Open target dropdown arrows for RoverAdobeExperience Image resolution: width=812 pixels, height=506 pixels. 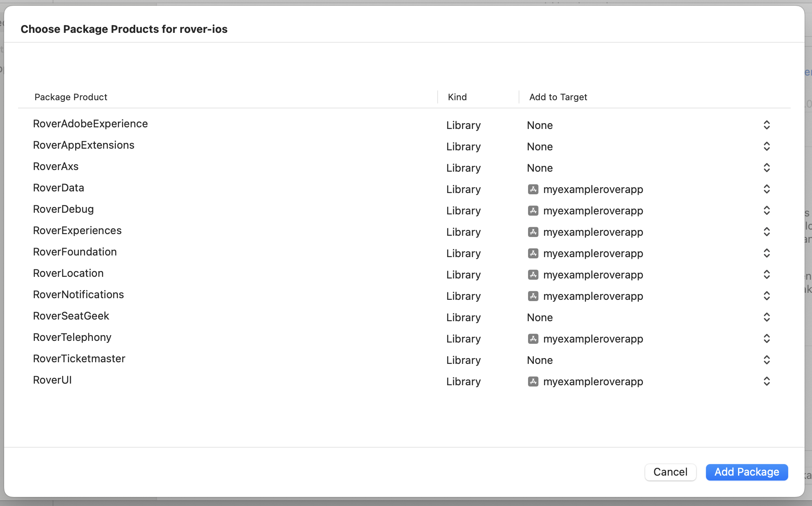click(766, 125)
